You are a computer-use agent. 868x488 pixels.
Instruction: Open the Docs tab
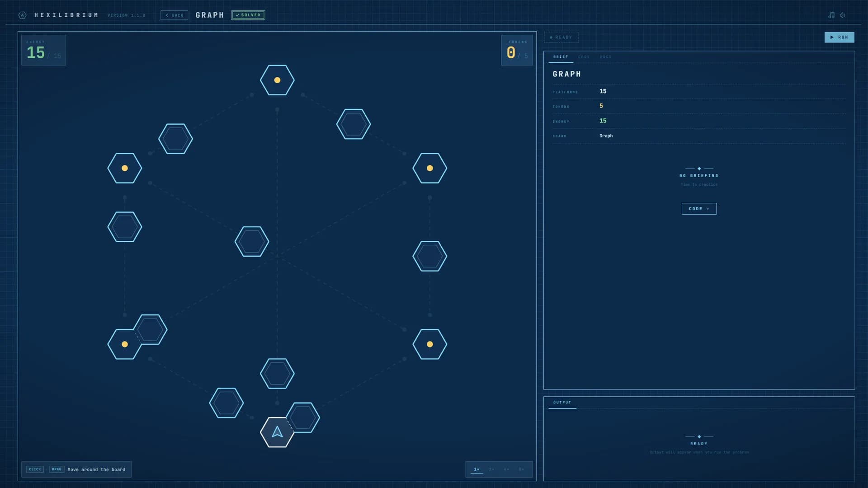pyautogui.click(x=605, y=57)
